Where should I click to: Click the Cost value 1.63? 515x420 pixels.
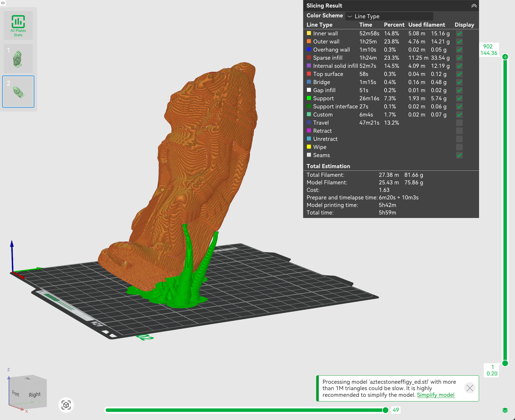point(384,190)
